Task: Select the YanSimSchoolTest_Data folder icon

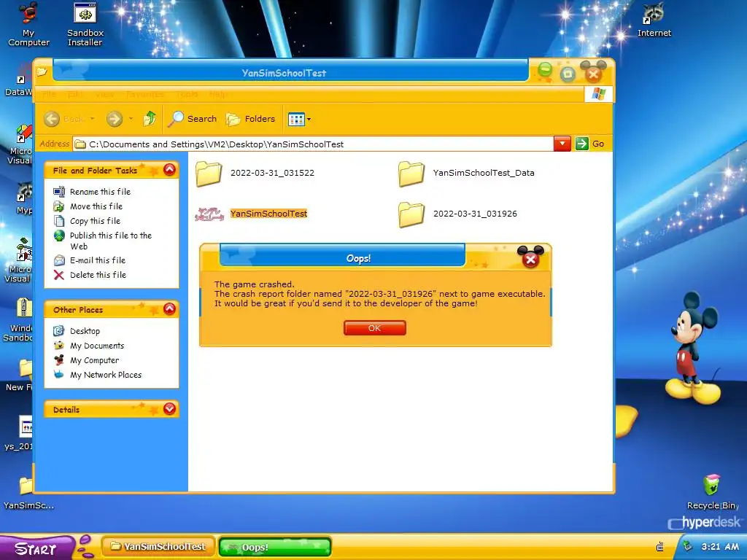Action: (411, 174)
